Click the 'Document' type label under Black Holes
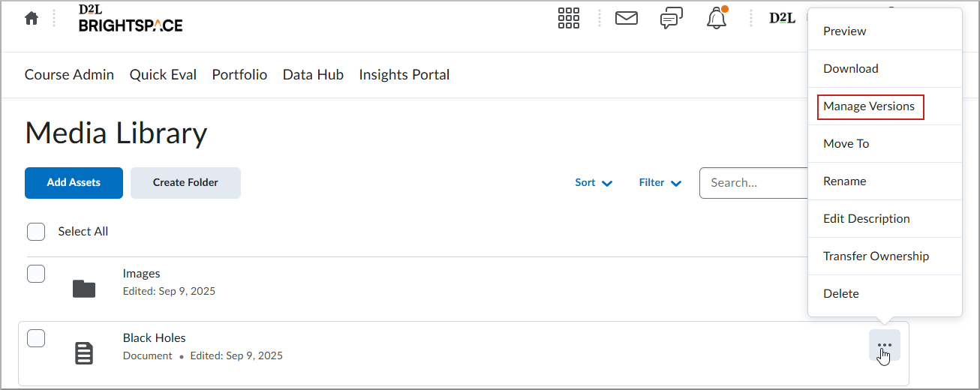 148,355
